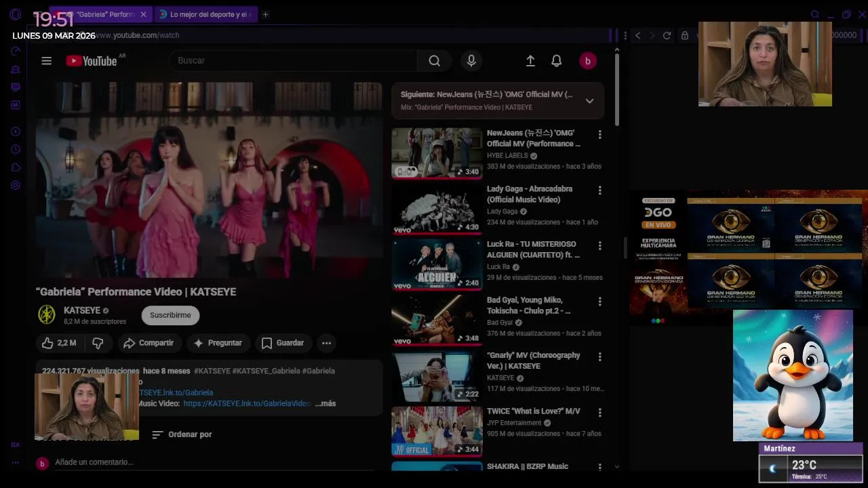The image size is (868, 488).
Task: Play Lady Gaga Abracadabra thumbnail
Action: 437,209
